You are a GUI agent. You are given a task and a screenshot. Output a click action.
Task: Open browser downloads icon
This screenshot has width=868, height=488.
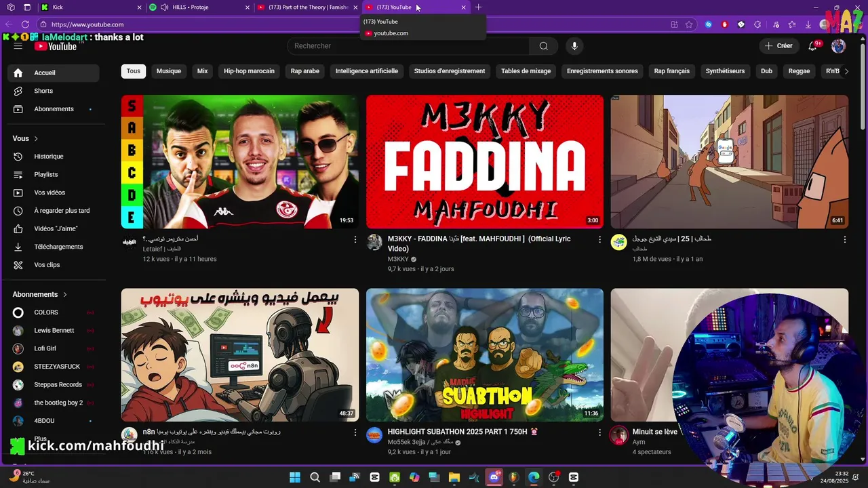[x=808, y=24]
